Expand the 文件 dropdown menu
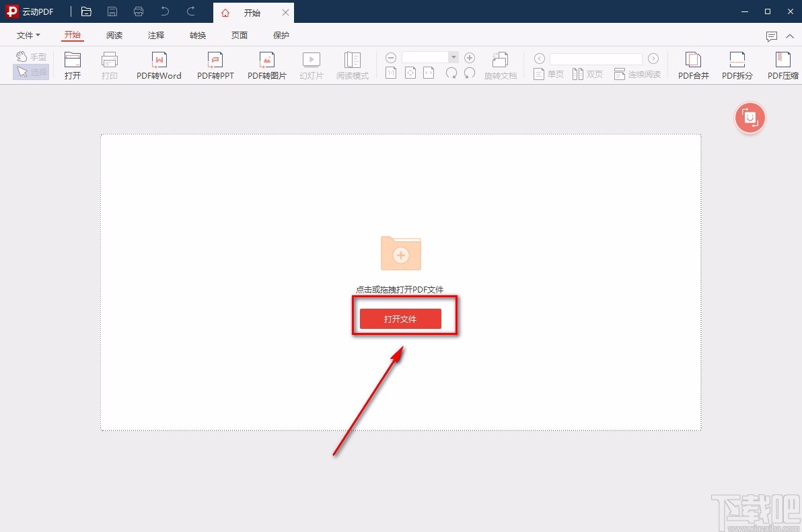 click(x=28, y=36)
